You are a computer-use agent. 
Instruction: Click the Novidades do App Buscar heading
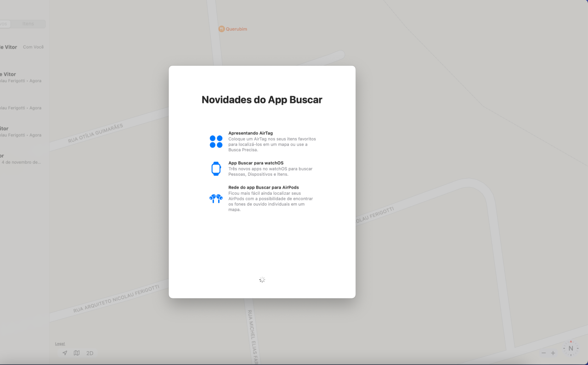click(x=262, y=100)
